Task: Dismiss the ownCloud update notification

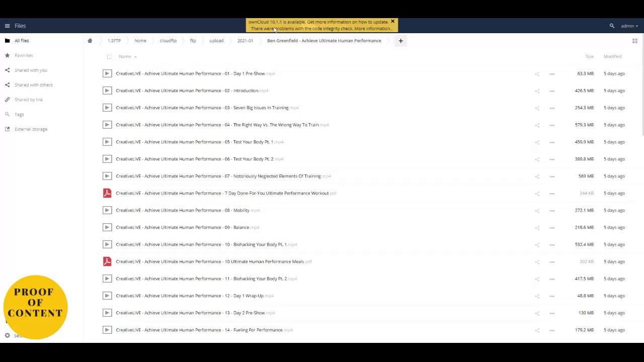Action: (x=392, y=22)
